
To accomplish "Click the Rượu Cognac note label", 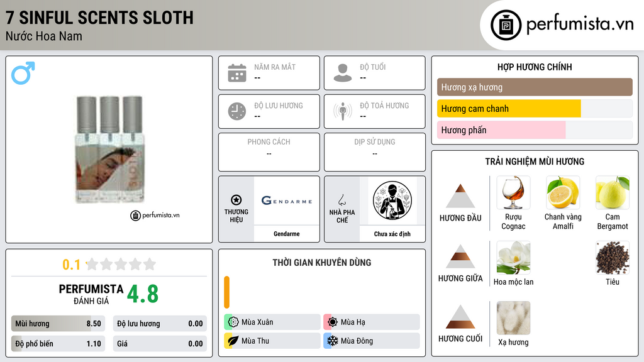I will (x=513, y=222).
